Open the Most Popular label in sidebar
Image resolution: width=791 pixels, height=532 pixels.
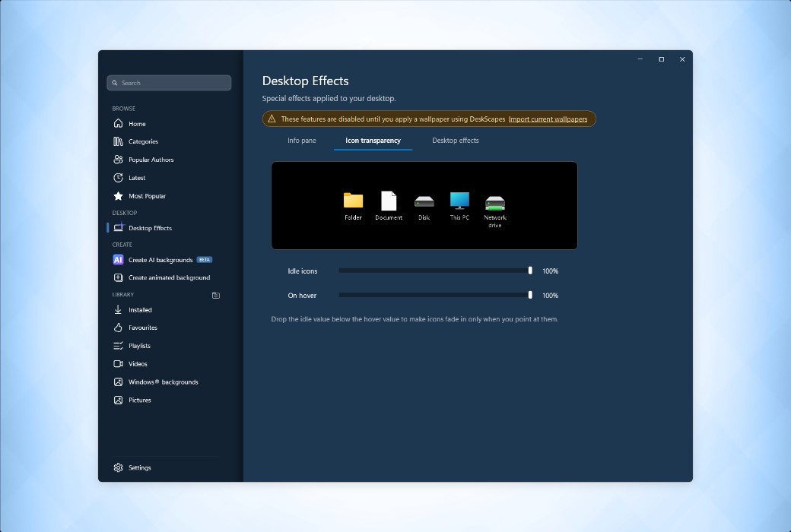[147, 196]
